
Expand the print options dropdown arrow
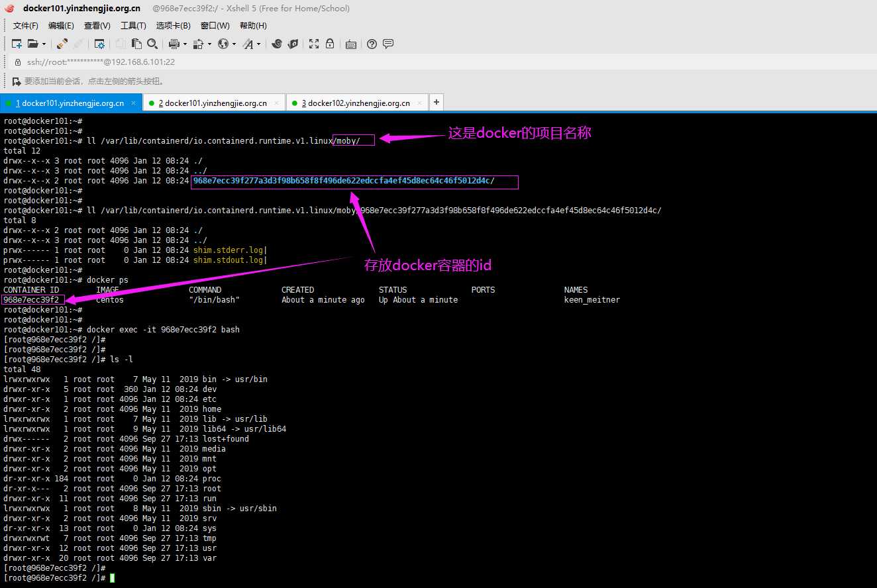[x=185, y=44]
